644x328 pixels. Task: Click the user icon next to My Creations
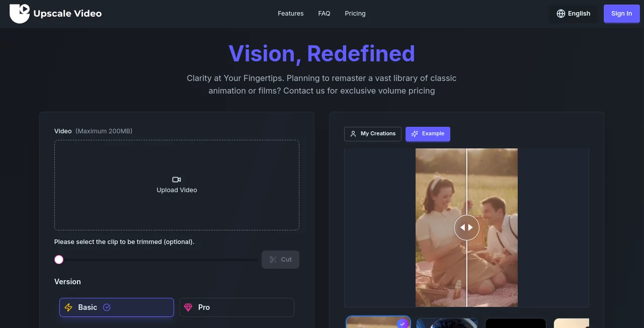(353, 134)
